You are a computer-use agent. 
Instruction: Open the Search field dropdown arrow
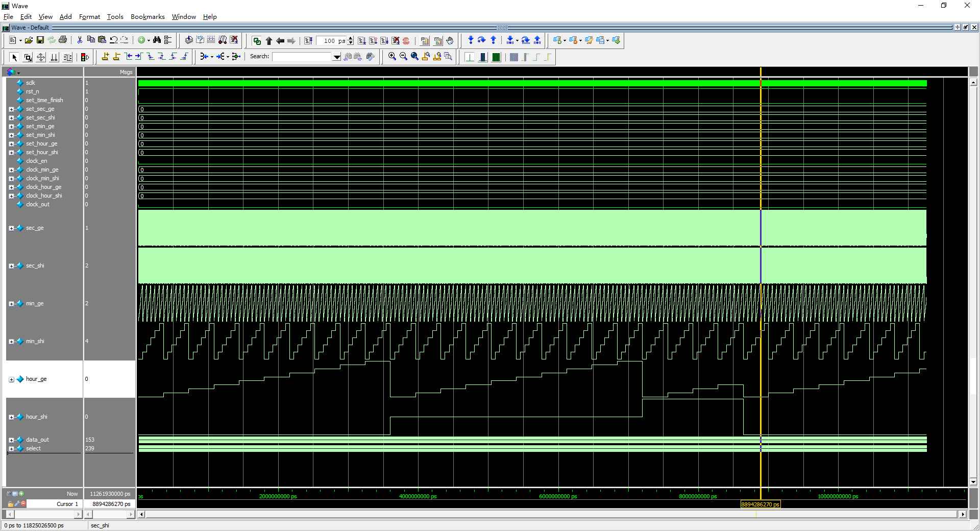(x=337, y=57)
